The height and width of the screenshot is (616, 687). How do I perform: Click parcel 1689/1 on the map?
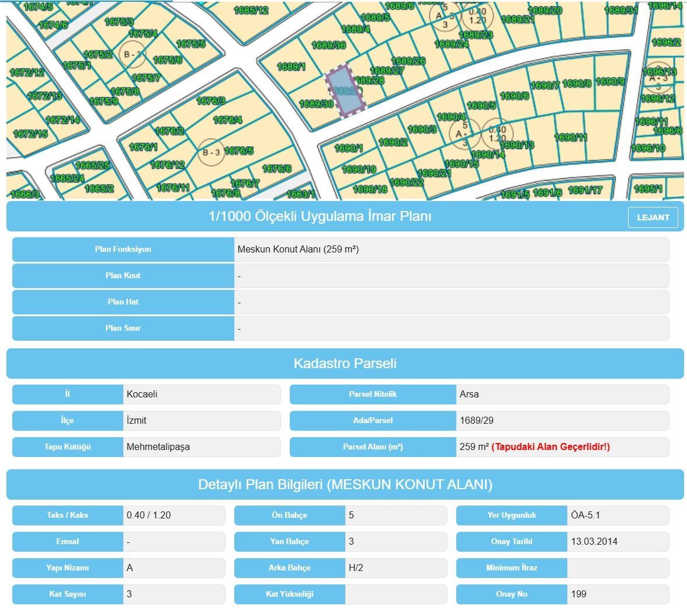click(290, 67)
